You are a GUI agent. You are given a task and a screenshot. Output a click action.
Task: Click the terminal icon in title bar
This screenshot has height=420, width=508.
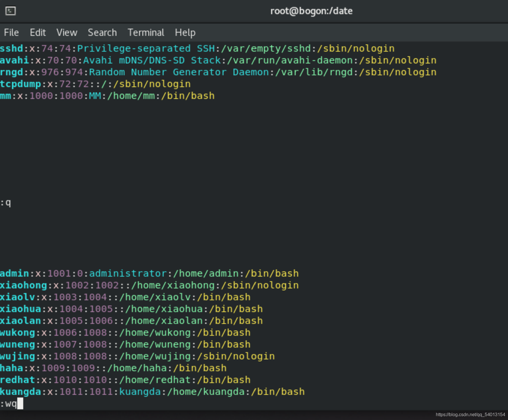[11, 11]
